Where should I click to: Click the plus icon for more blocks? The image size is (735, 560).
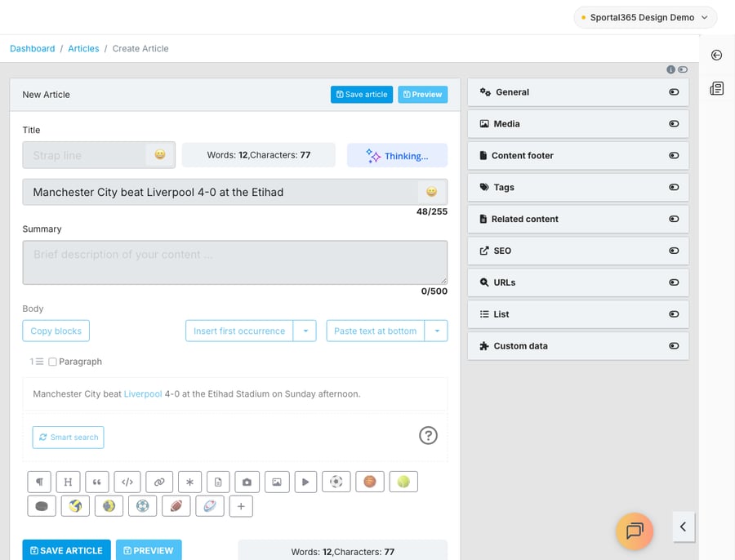pyautogui.click(x=241, y=506)
